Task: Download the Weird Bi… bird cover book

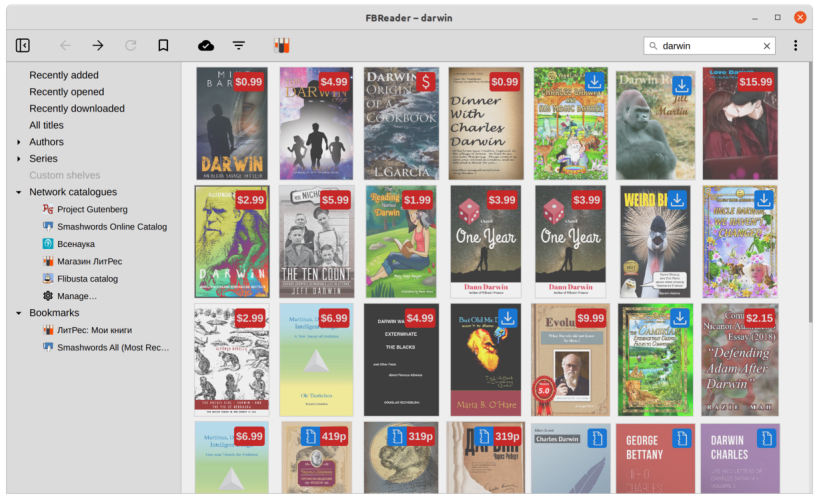Action: click(x=677, y=200)
